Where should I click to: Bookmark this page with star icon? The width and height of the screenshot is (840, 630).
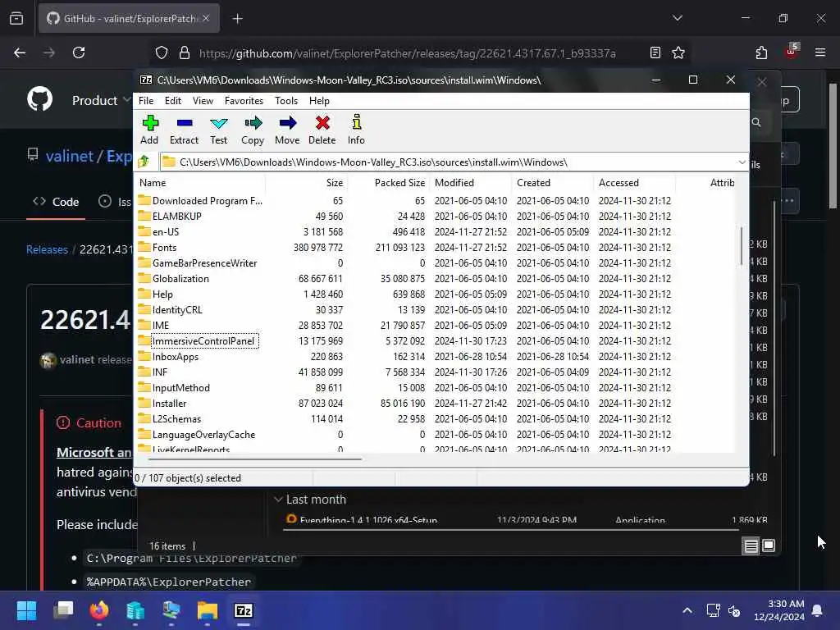[x=678, y=52]
